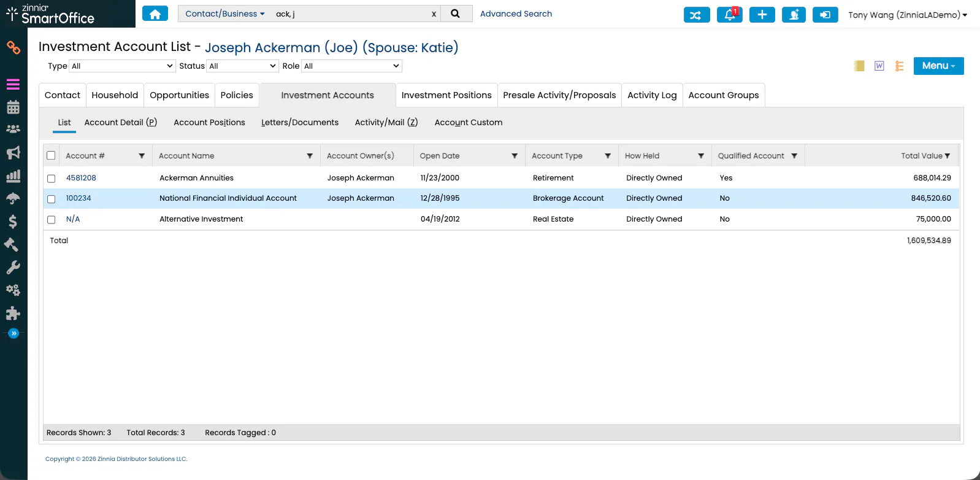Screen dimensions: 980x480
Task: Expand the sidebar with double-arrow button
Action: coord(13,333)
